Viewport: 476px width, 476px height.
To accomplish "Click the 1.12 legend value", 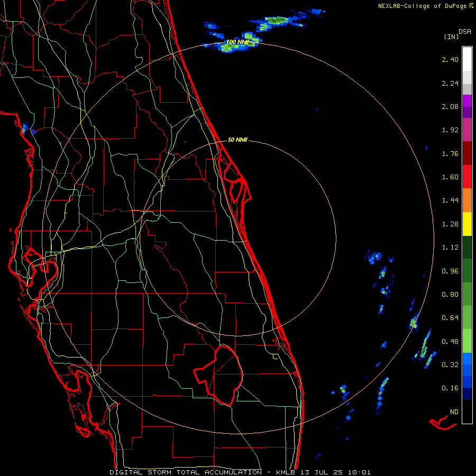I will coord(450,248).
